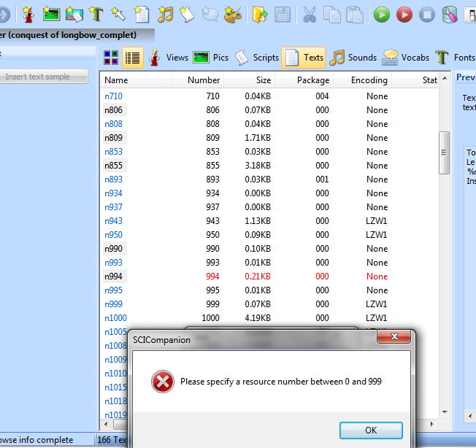476x448 pixels.
Task: Click the new font T icon
Action: (96, 14)
